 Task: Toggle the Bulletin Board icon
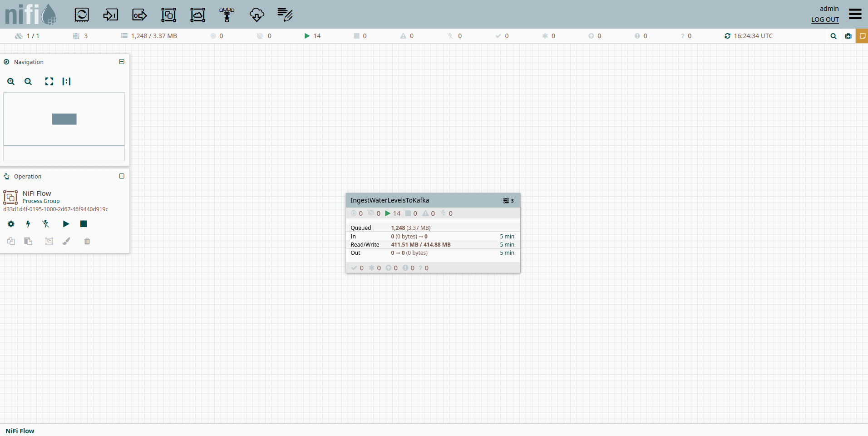click(862, 36)
